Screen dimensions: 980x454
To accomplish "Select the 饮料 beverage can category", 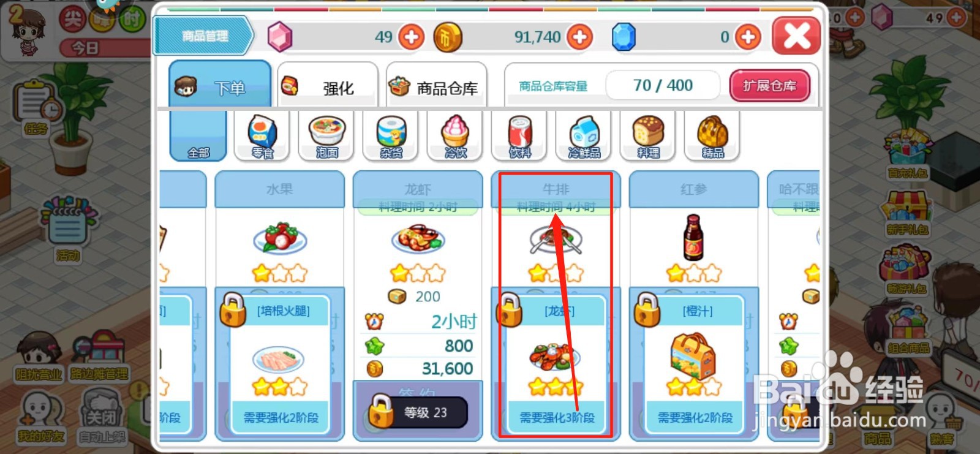I will 519,136.
